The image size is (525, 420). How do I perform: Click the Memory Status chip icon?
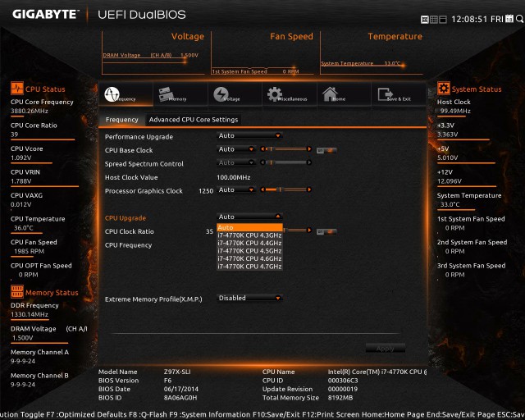pos(17,292)
